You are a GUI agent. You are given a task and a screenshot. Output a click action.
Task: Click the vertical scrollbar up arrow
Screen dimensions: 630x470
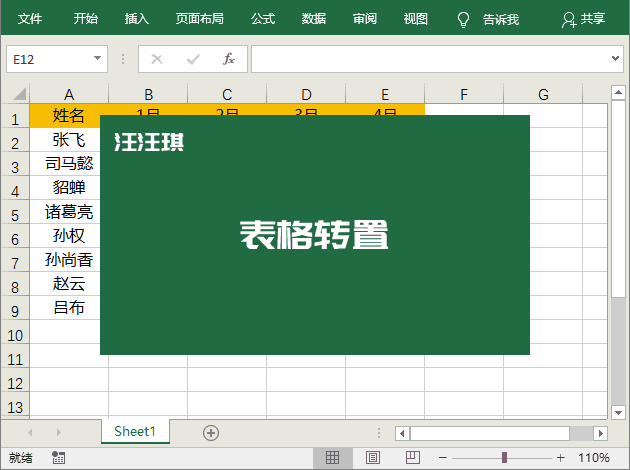[x=618, y=93]
